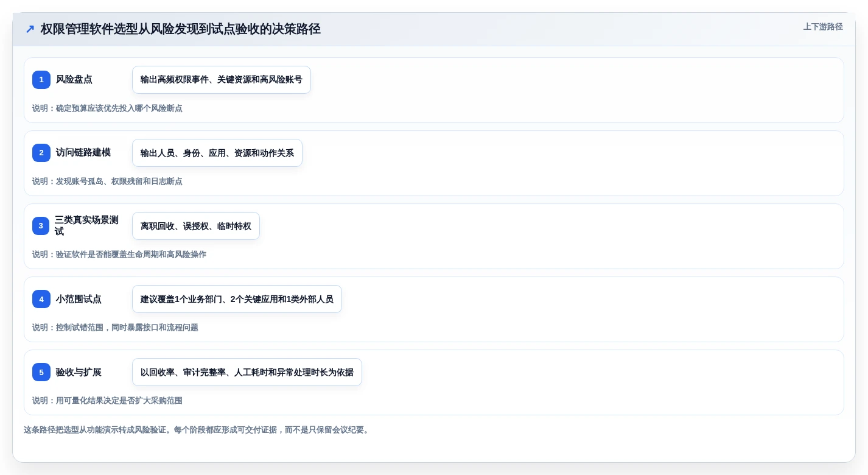Select the title 权限管理软件选型从风险发现到试点验收的决策路径
The width and height of the screenshot is (868, 475).
coord(180,29)
